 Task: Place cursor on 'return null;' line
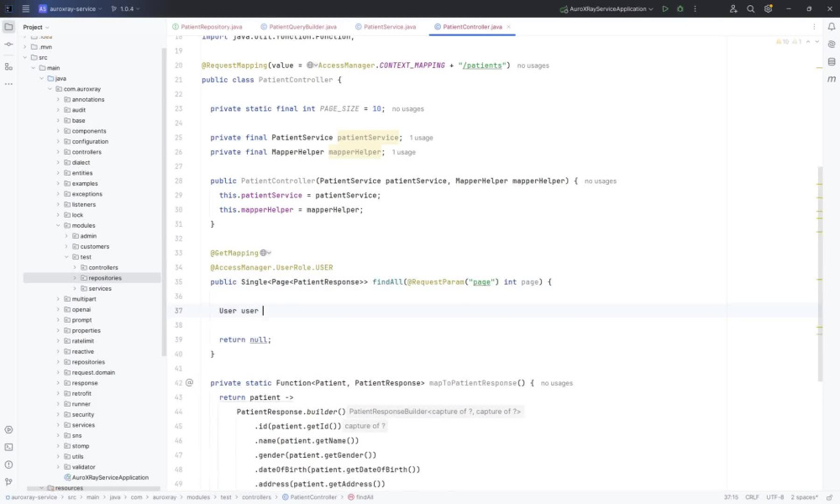[x=244, y=339]
